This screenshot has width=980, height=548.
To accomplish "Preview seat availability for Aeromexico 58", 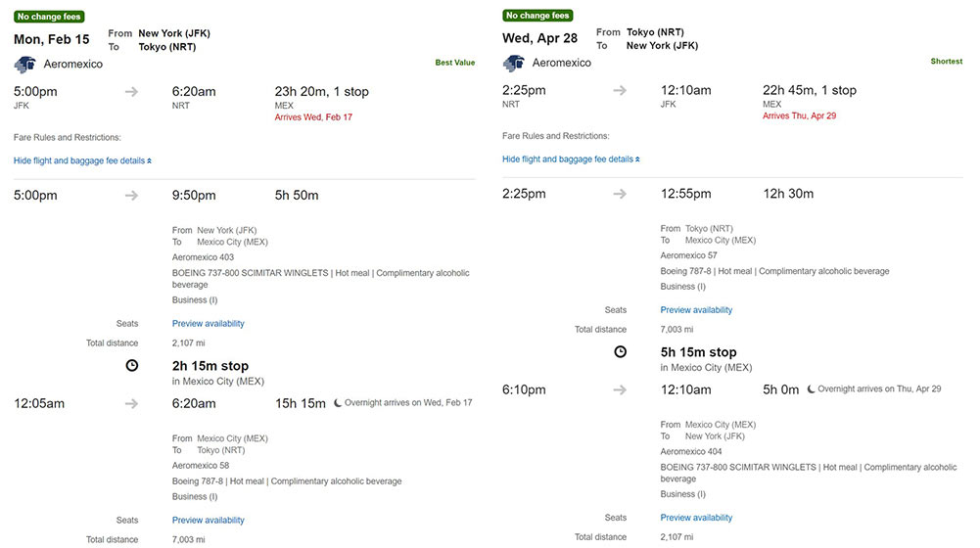I will pyautogui.click(x=209, y=520).
